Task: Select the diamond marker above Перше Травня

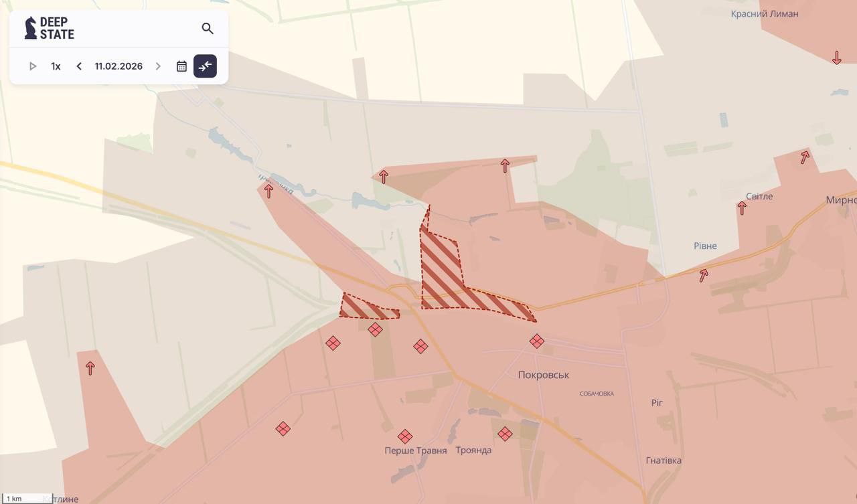Action: [x=405, y=436]
